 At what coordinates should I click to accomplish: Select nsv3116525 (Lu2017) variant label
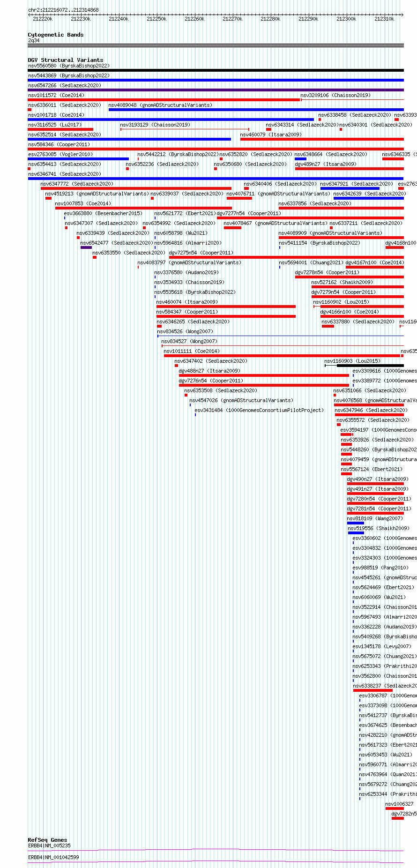tap(55, 125)
